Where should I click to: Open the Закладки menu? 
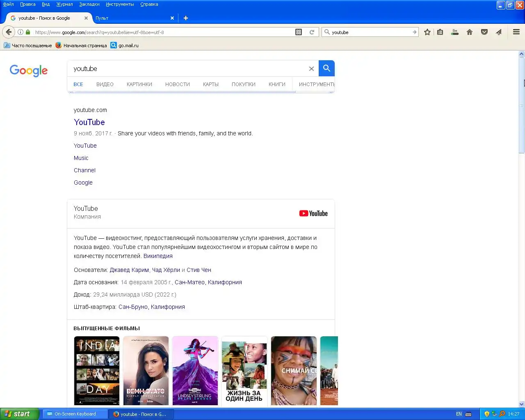pos(89,4)
